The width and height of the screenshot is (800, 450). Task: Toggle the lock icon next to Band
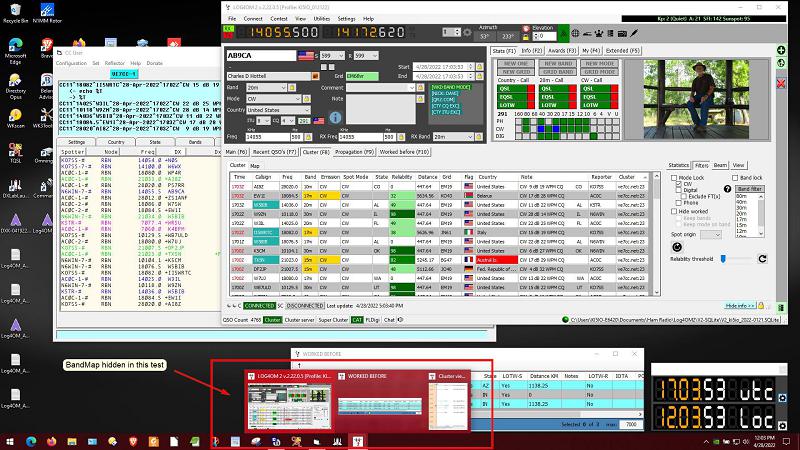tap(292, 88)
